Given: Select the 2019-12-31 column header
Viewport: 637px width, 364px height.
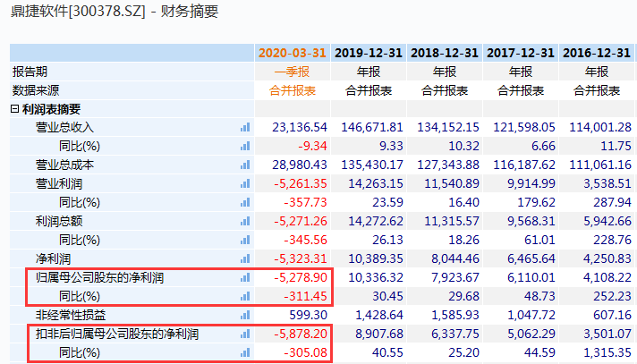Looking at the screenshot, I should click(x=369, y=53).
